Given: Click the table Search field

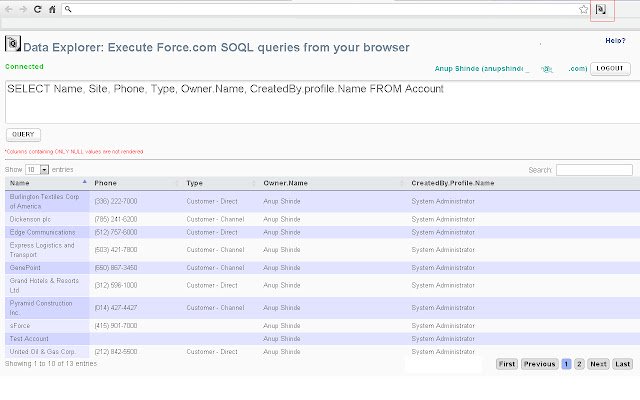Looking at the screenshot, I should (x=594, y=170).
